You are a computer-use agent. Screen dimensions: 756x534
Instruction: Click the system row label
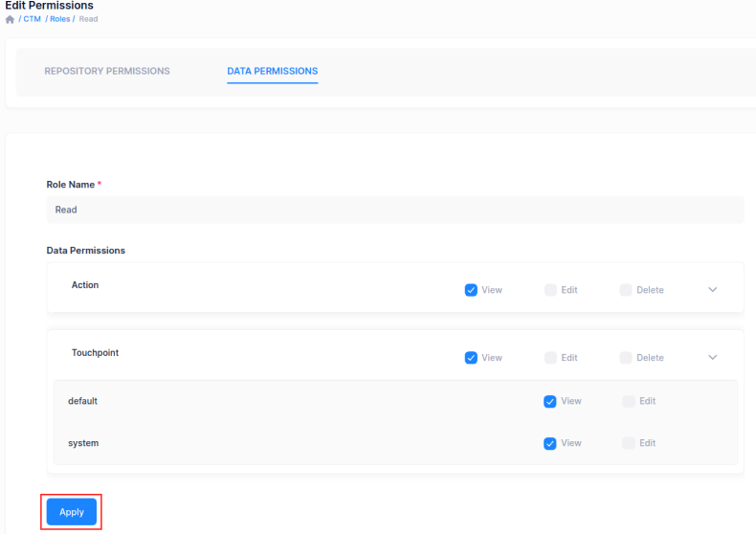click(83, 443)
